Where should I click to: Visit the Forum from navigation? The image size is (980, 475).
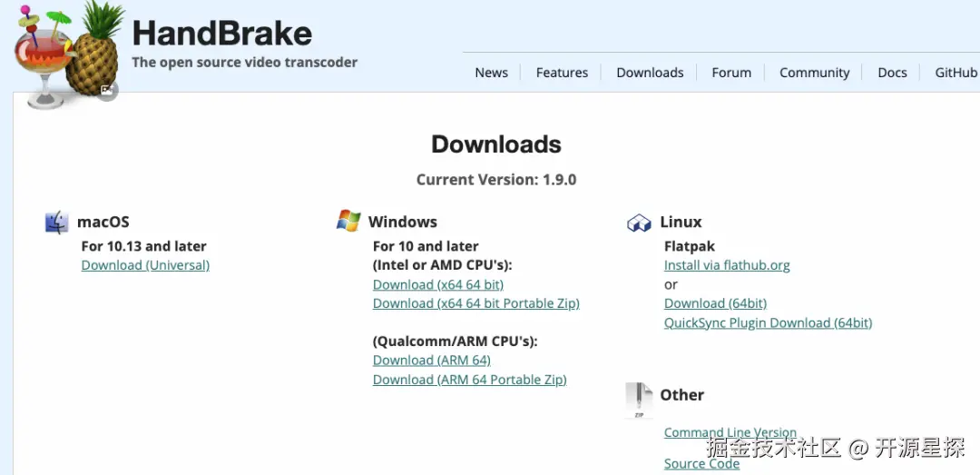pyautogui.click(x=731, y=73)
